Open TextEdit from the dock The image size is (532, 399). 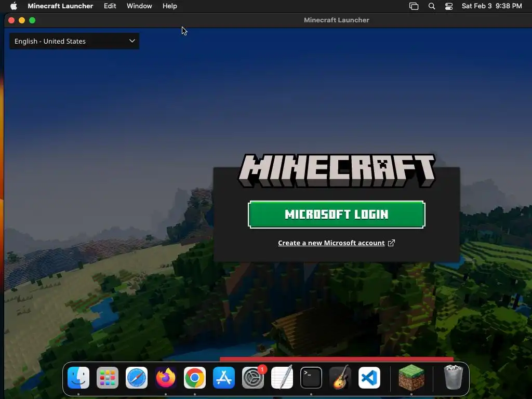(x=282, y=378)
